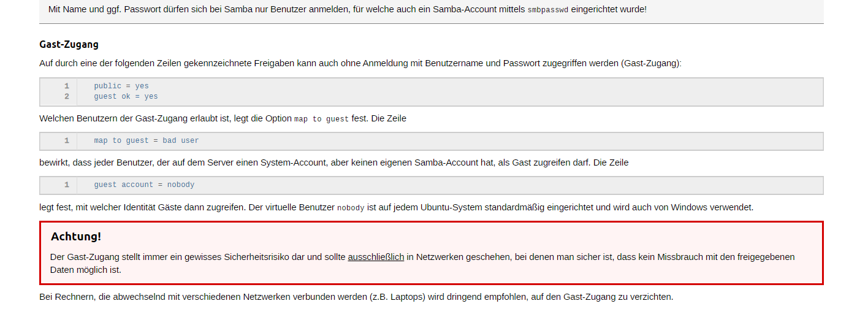Image resolution: width=868 pixels, height=317 pixels.
Task: Click the underlined word "ausschließlich"
Action: tap(376, 257)
